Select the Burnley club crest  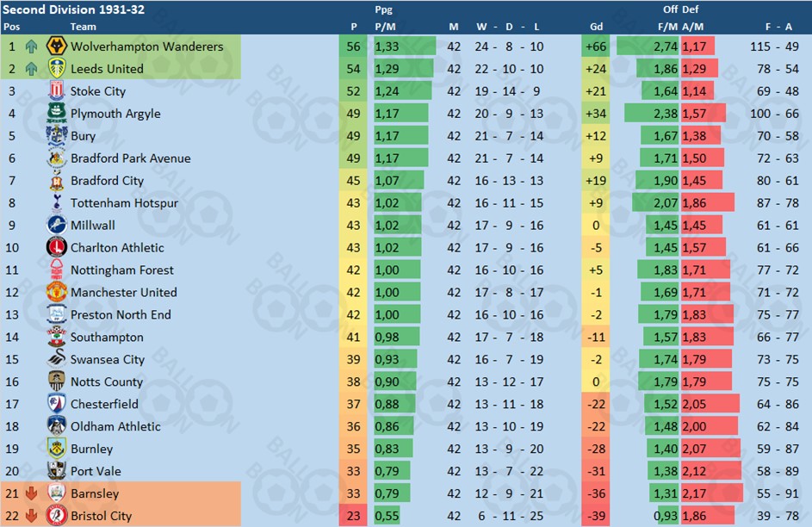(x=57, y=449)
